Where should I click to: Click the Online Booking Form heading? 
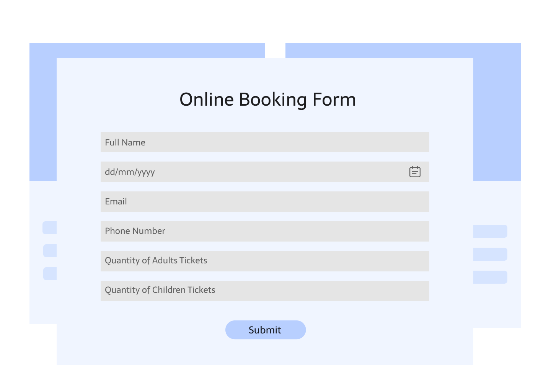267,100
